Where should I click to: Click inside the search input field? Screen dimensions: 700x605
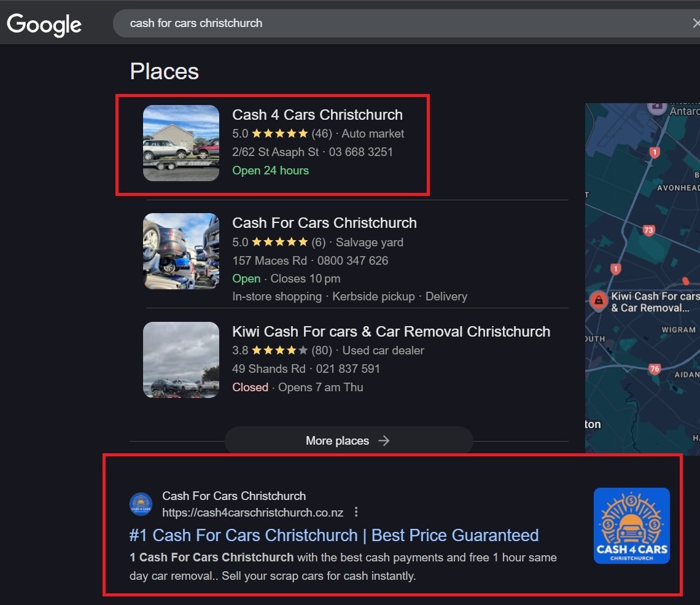(399, 23)
